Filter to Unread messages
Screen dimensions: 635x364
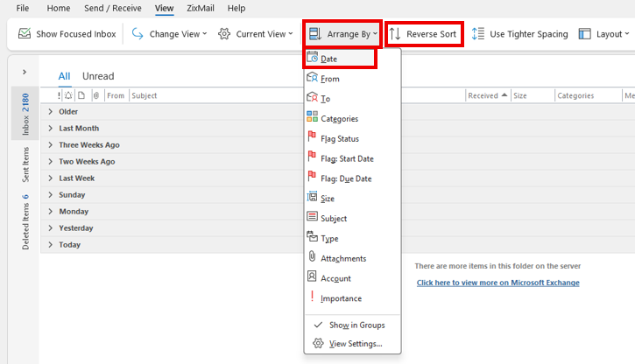(98, 76)
